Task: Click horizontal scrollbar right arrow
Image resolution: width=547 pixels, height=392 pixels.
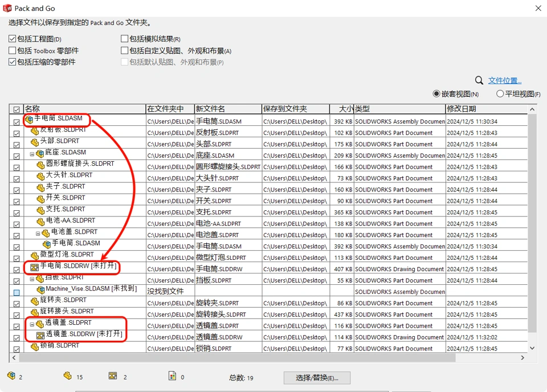Action: [522, 357]
